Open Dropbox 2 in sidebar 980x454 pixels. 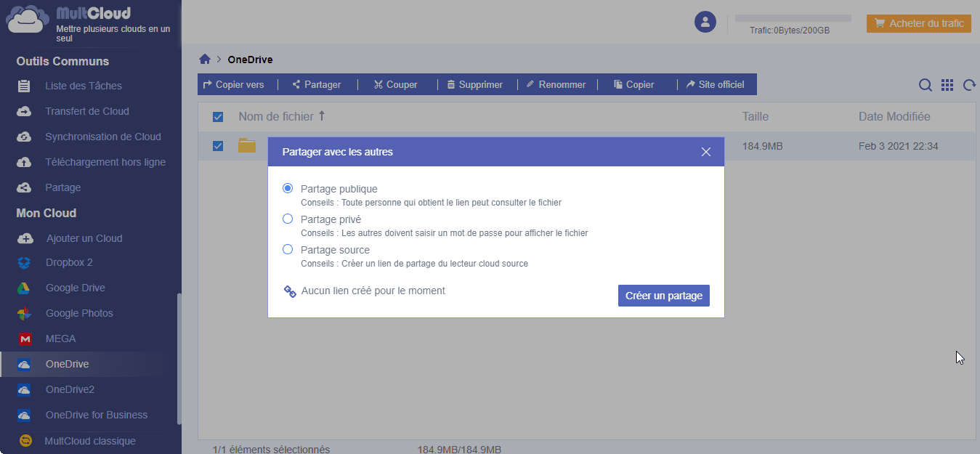pyautogui.click(x=69, y=262)
